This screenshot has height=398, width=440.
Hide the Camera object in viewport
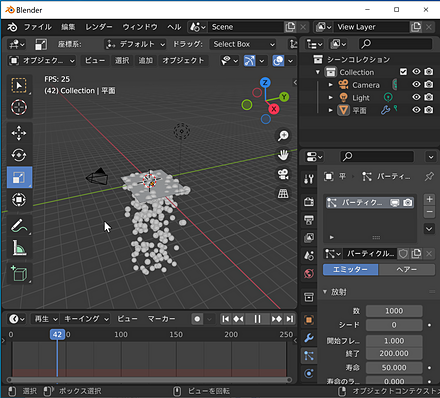click(x=416, y=84)
